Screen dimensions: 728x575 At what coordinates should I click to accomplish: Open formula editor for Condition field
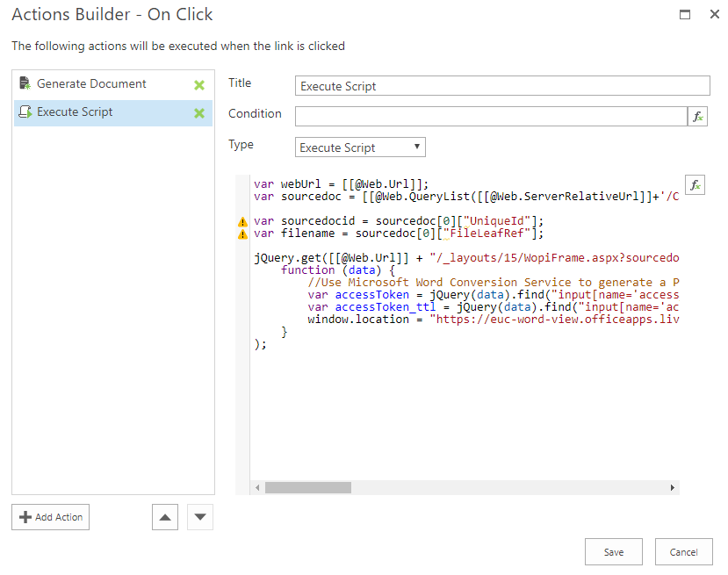698,117
